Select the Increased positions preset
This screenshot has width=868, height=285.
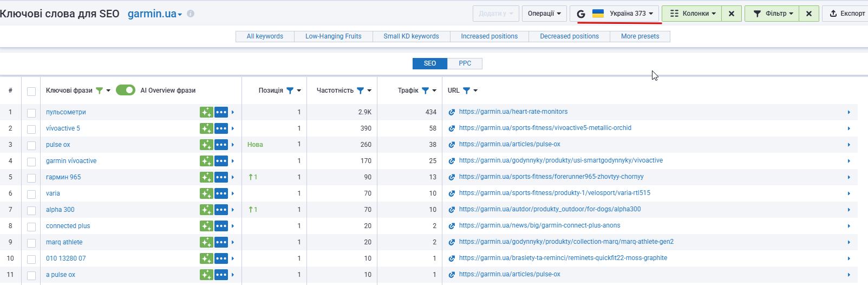click(x=490, y=36)
